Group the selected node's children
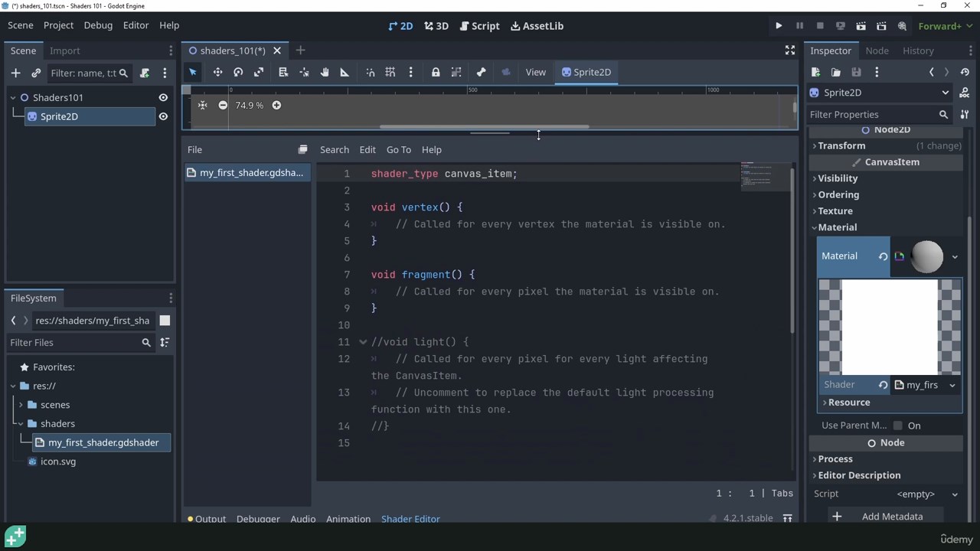The height and width of the screenshot is (551, 980). tap(456, 72)
